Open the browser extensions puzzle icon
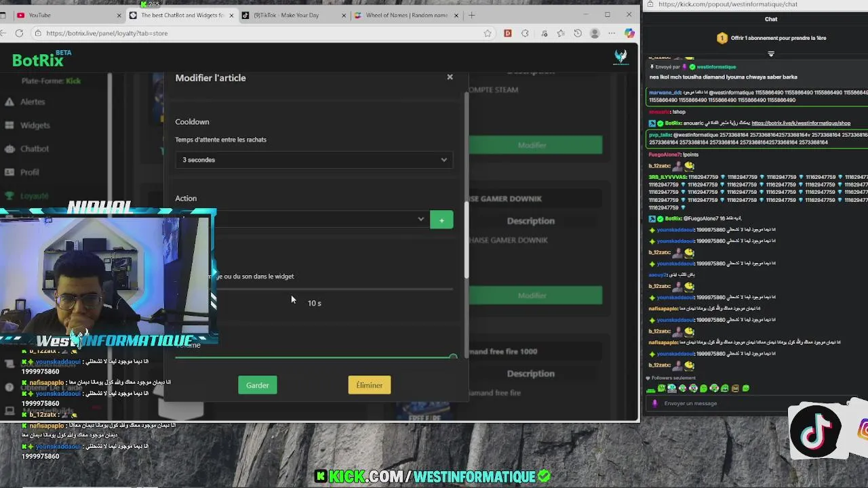Image resolution: width=868 pixels, height=488 pixels. [x=525, y=33]
